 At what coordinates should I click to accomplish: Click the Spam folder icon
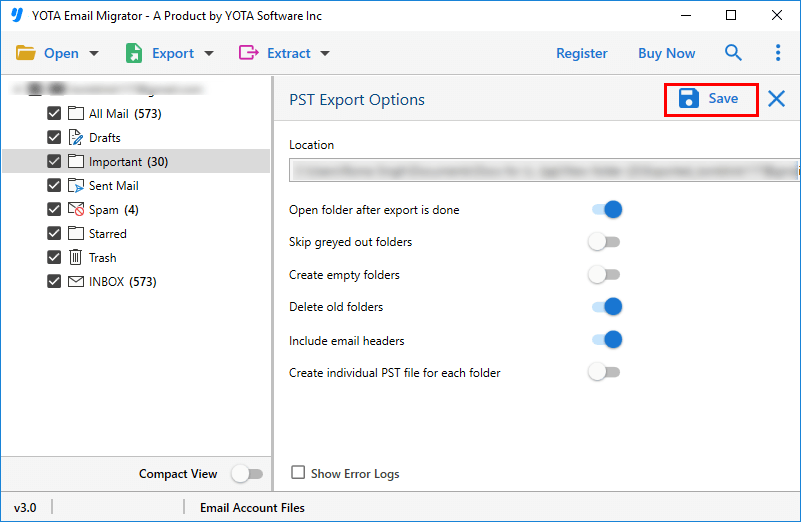76,210
